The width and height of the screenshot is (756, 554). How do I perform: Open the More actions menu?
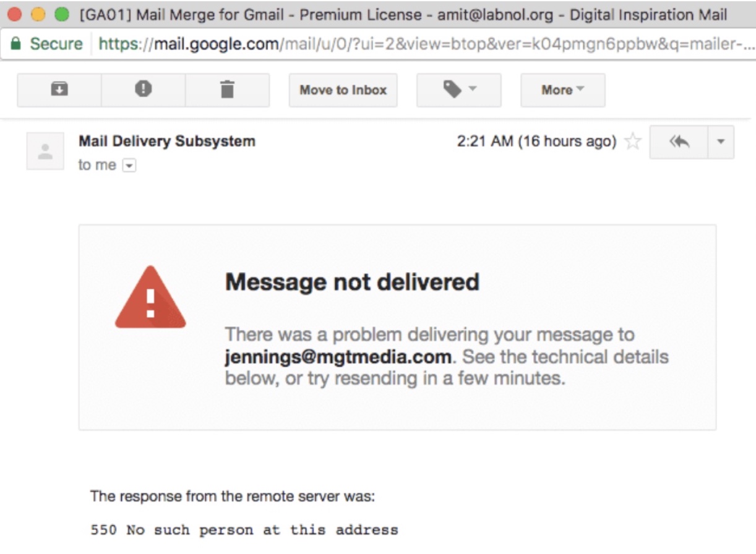pyautogui.click(x=562, y=90)
